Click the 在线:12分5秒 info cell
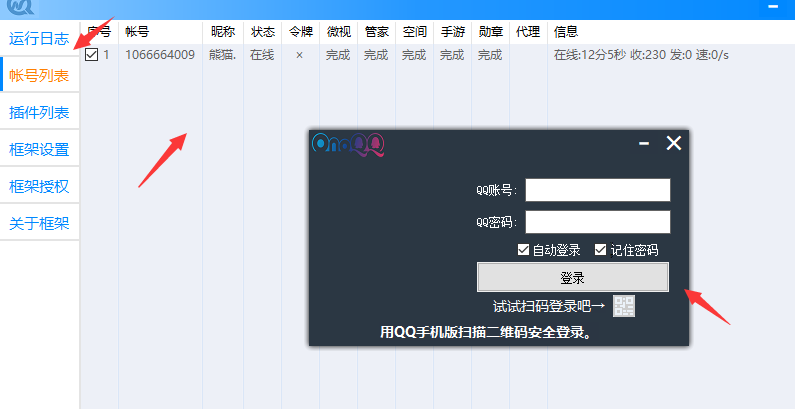 641,55
